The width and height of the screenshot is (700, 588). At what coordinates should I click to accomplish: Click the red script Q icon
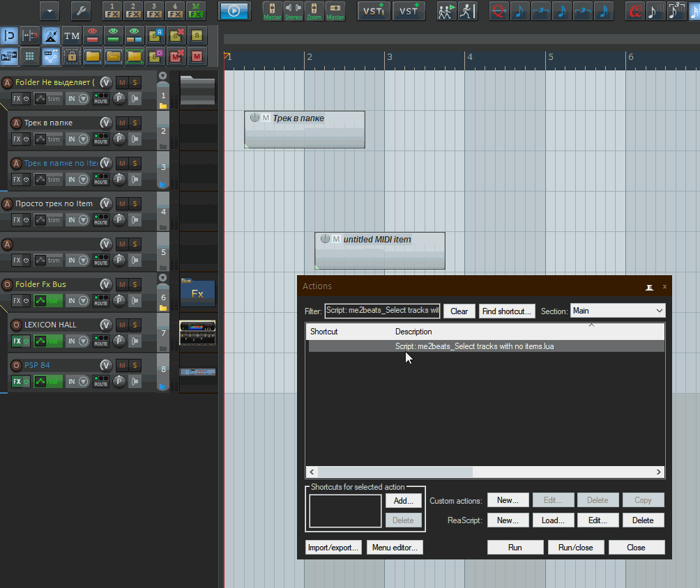(634, 11)
